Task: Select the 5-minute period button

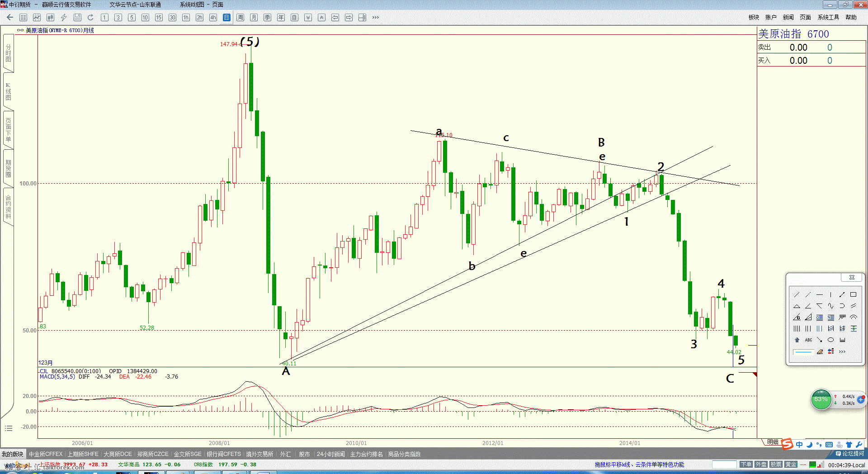Action: click(132, 17)
